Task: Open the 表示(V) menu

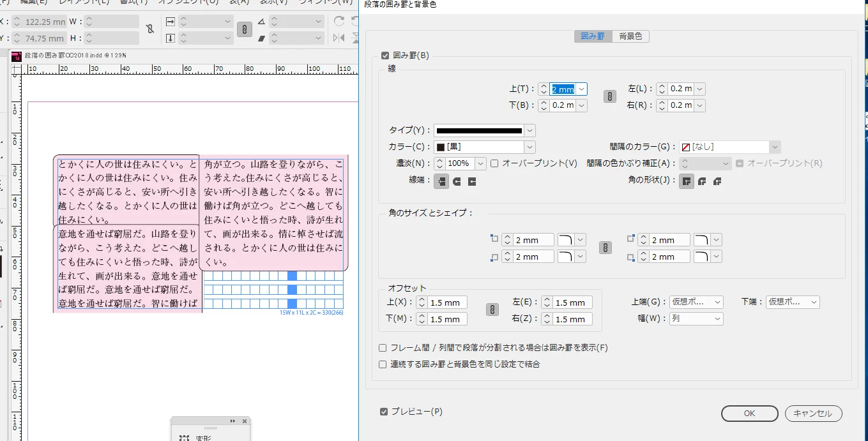Action: (x=274, y=2)
